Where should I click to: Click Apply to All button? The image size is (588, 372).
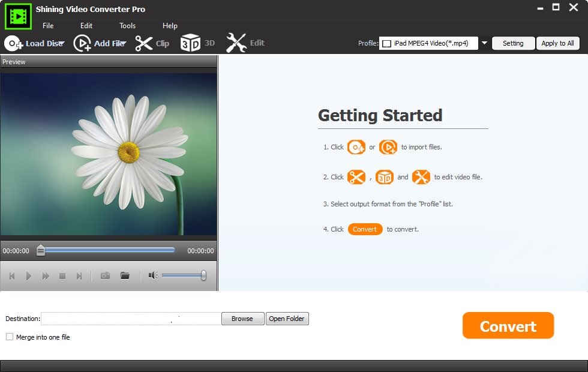pyautogui.click(x=557, y=43)
